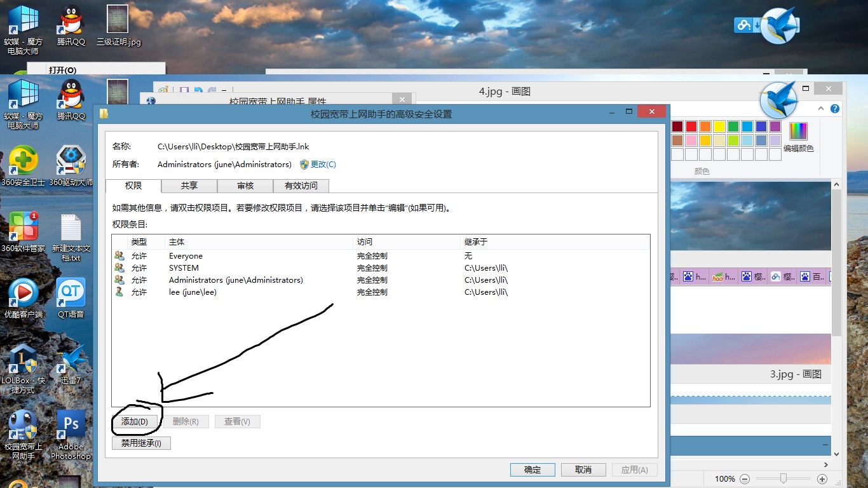The image size is (868, 488).
Task: Launch the 迅雷7 desktop icon
Action: 71,364
